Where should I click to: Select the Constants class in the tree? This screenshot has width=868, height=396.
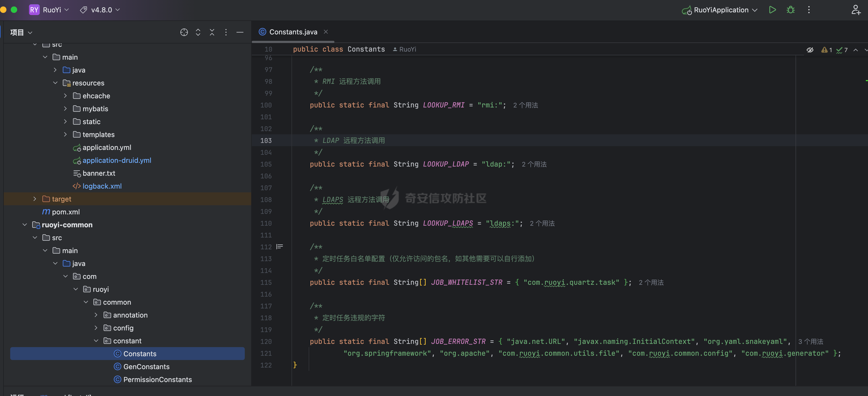[140, 354]
